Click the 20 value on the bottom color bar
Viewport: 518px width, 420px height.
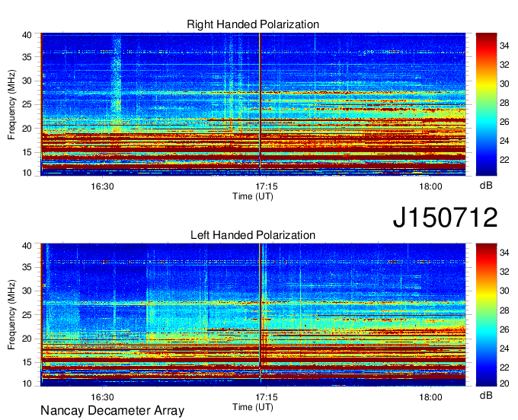pos(504,383)
